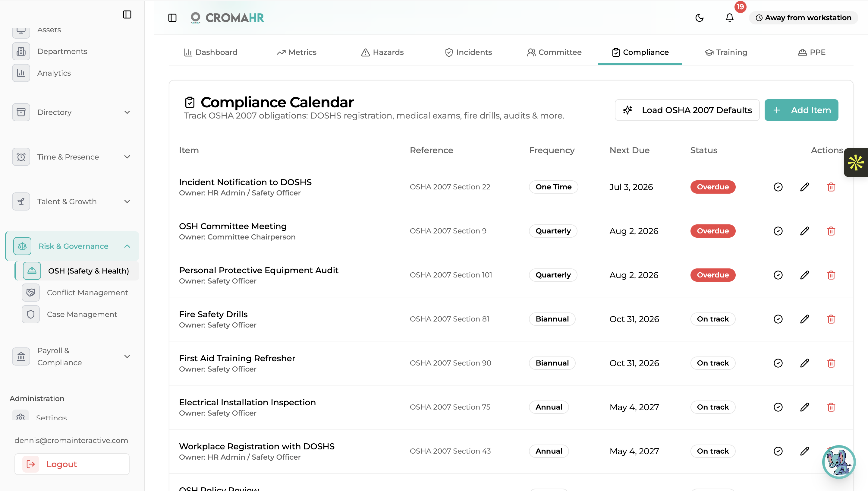868x491 pixels.
Task: Delete the Fire Safety Drills row
Action: point(831,319)
